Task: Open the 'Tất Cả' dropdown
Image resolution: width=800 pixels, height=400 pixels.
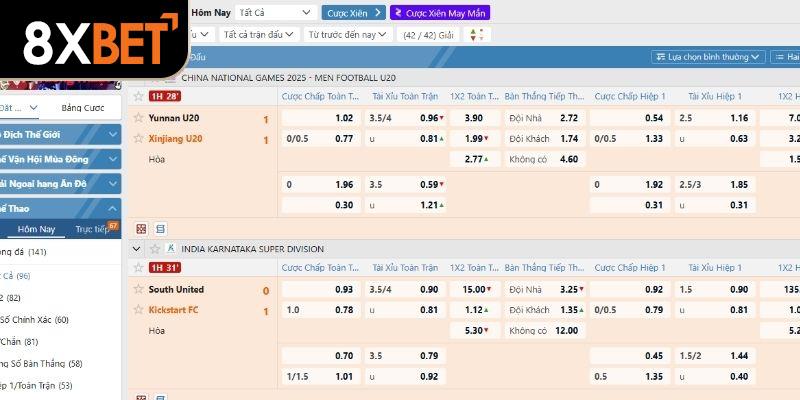Action: [x=267, y=13]
